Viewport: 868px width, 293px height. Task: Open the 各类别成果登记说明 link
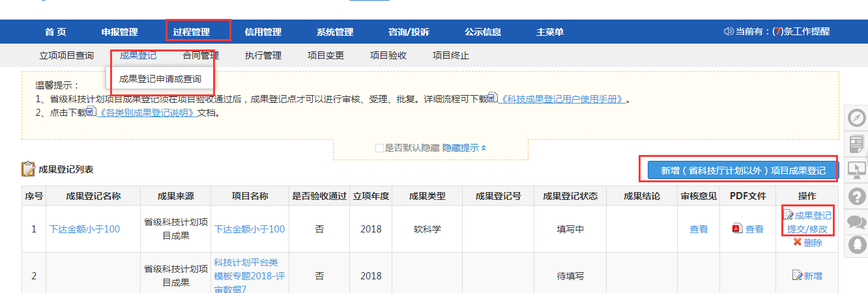click(x=147, y=113)
